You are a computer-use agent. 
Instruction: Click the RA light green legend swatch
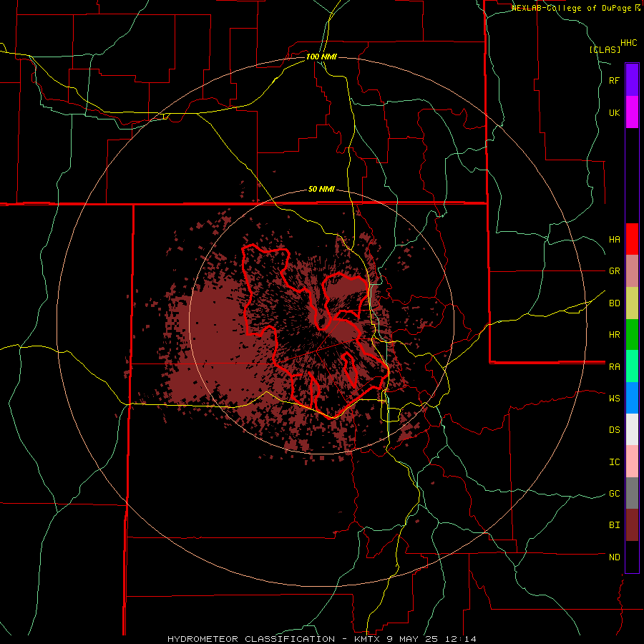632,366
